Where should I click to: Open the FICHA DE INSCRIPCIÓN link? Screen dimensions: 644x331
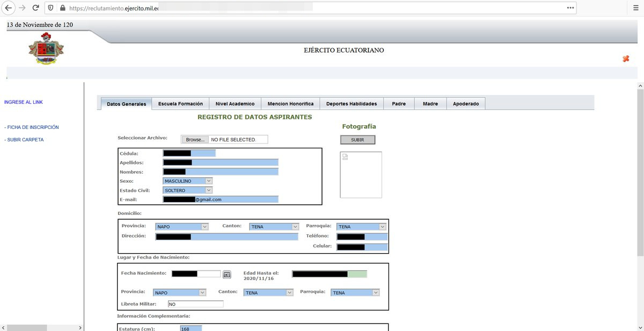coord(32,127)
